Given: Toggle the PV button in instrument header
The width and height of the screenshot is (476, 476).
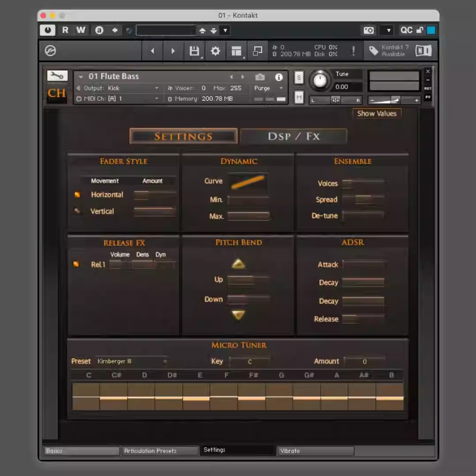Looking at the screenshot, I should (428, 97).
